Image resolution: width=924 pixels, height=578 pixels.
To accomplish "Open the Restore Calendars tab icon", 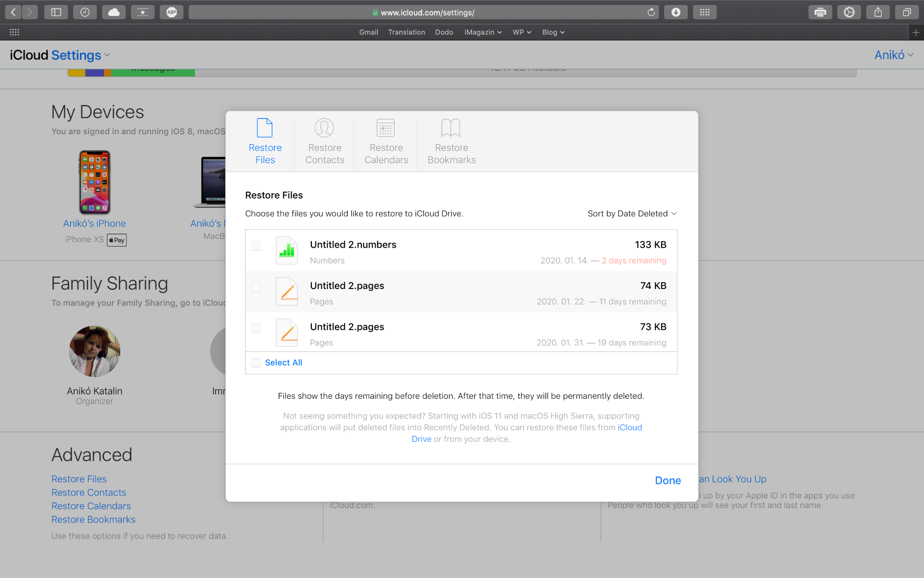I will (385, 128).
